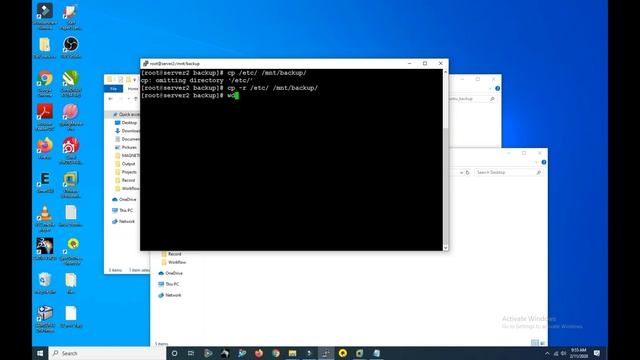Image resolution: width=640 pixels, height=360 pixels.
Task: Select Network in the back Explorer sidebar
Action: click(123, 221)
